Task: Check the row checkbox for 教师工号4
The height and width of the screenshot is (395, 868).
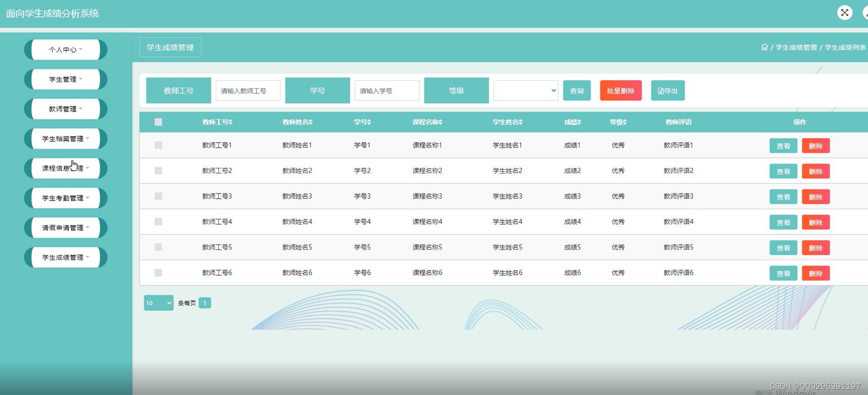Action: pyautogui.click(x=158, y=222)
